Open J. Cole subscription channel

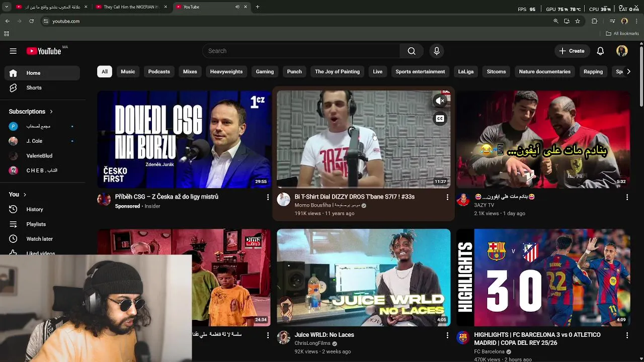point(42,141)
